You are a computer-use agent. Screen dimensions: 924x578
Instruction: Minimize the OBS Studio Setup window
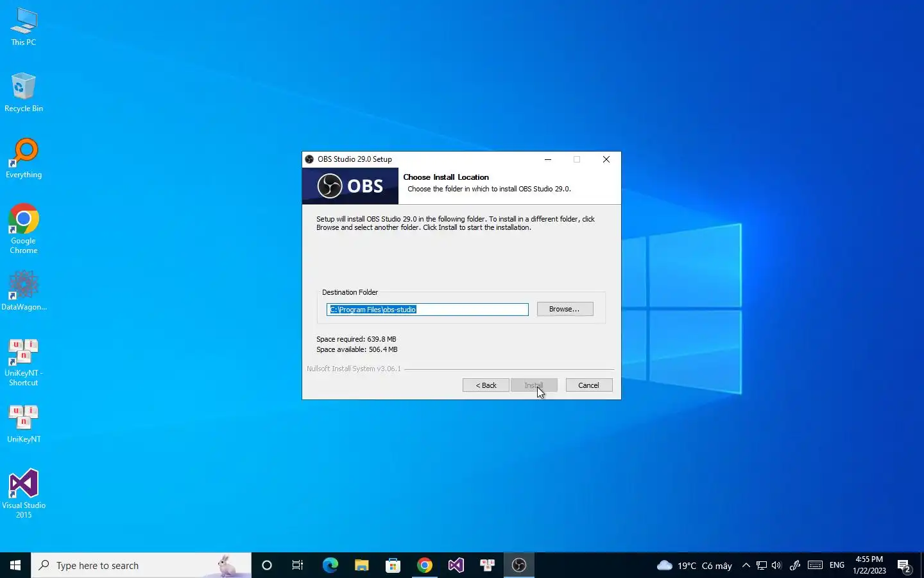pyautogui.click(x=548, y=159)
